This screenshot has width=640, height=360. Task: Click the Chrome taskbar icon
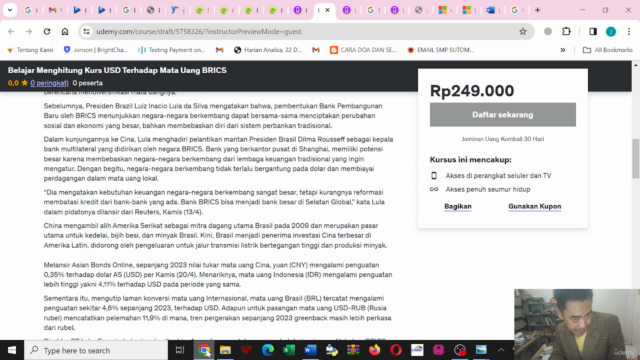[x=204, y=350]
